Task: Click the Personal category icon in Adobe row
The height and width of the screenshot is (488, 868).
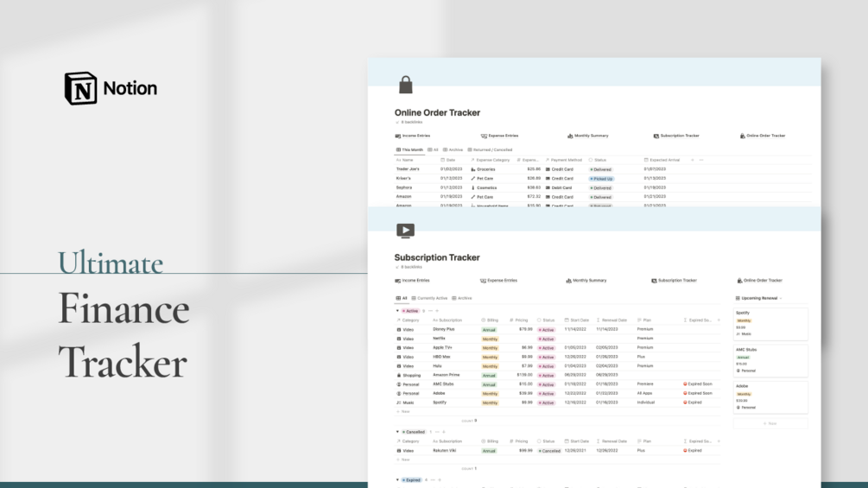Action: pyautogui.click(x=398, y=393)
